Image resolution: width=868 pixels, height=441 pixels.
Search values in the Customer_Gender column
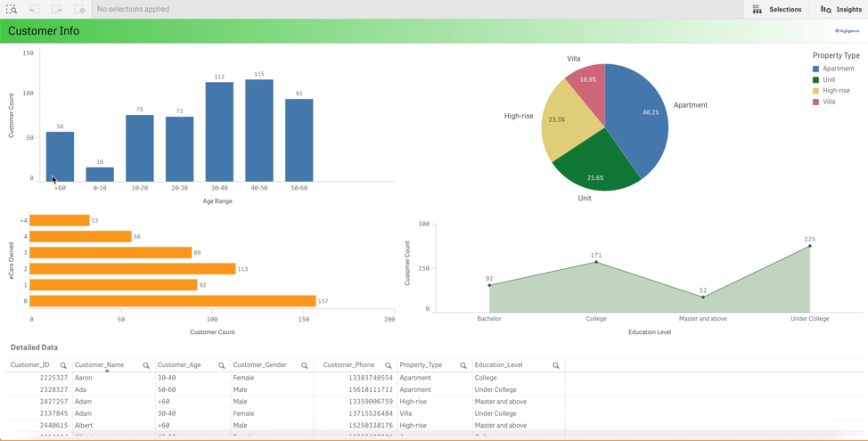tap(305, 365)
